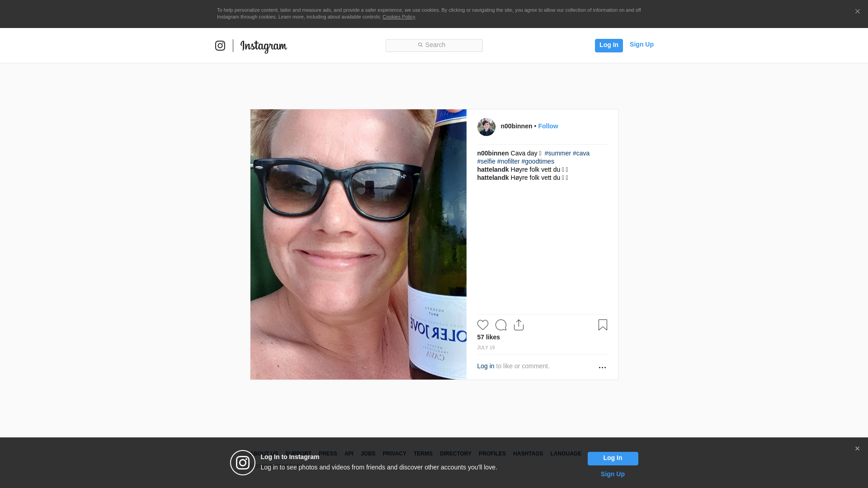The image size is (868, 488).
Task: Open the #summer hashtag
Action: click(557, 153)
